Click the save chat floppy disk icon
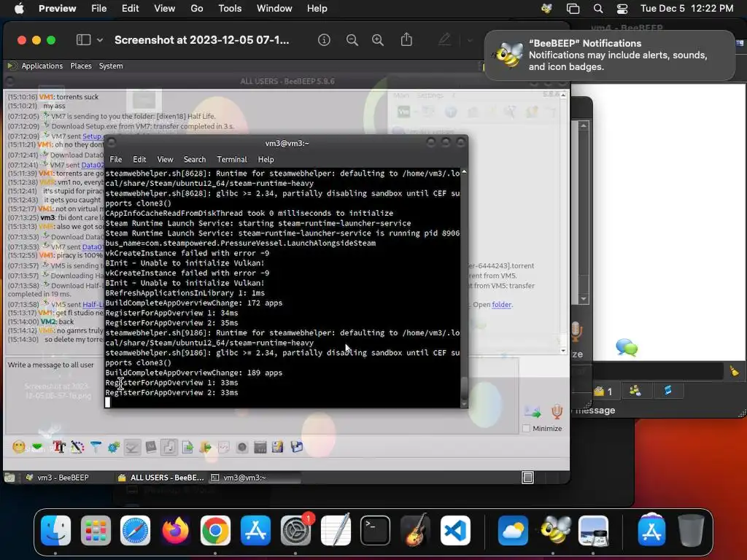747x560 pixels. (x=297, y=447)
